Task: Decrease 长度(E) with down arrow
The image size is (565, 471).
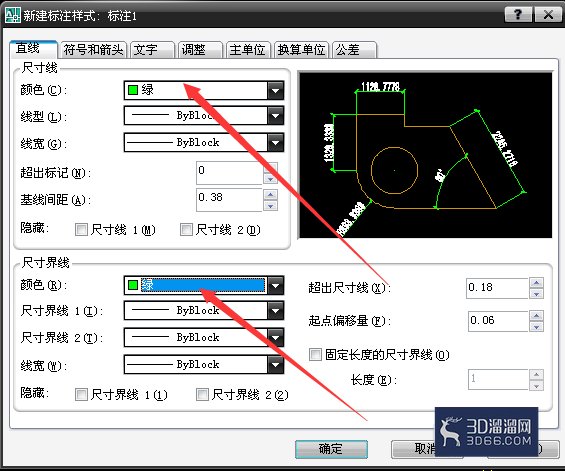Action: click(537, 386)
